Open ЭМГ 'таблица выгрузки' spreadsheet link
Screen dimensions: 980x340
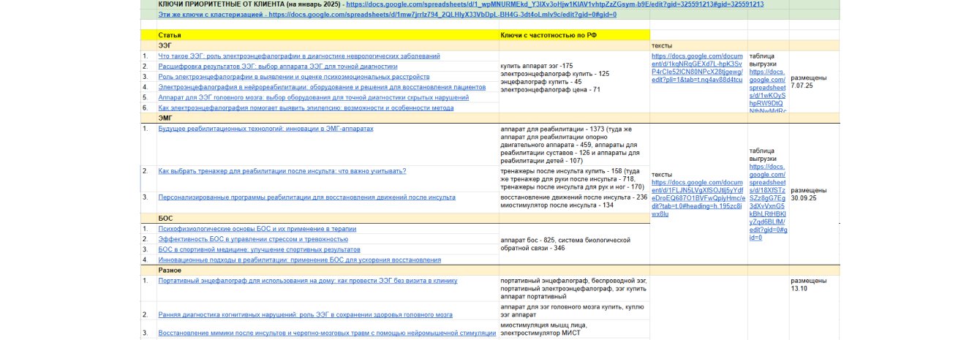pos(768,201)
